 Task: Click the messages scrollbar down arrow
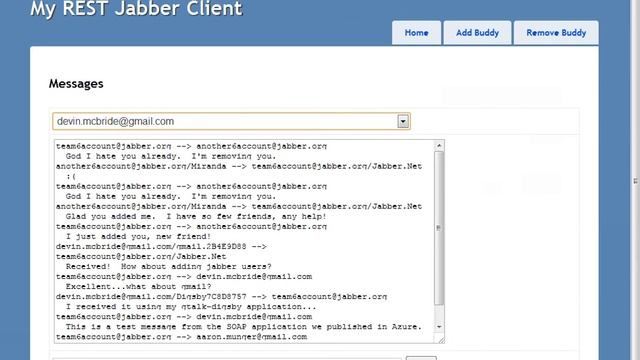pyautogui.click(x=439, y=327)
